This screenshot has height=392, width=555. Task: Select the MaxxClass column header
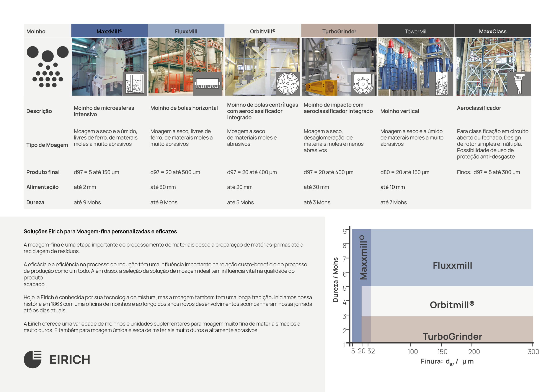point(493,31)
